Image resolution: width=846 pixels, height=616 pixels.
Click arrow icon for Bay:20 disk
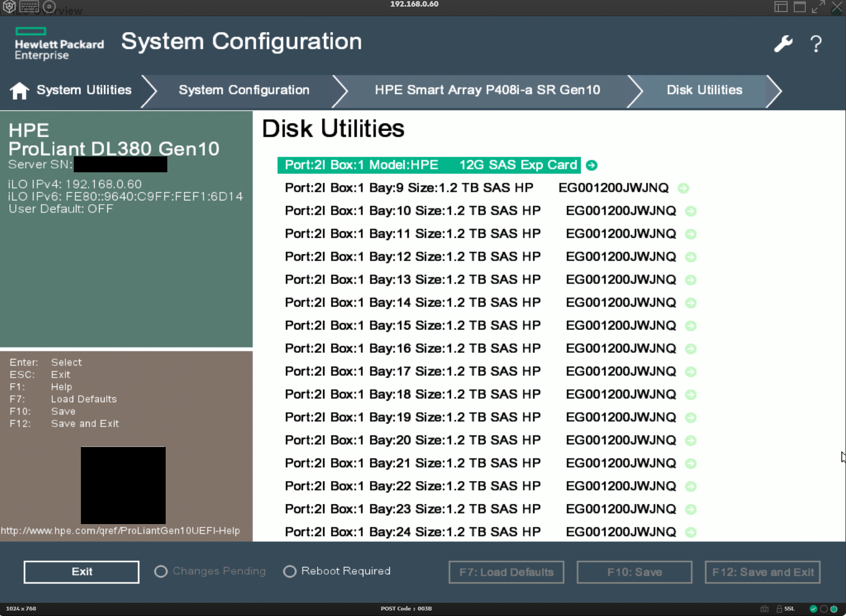[x=691, y=440]
